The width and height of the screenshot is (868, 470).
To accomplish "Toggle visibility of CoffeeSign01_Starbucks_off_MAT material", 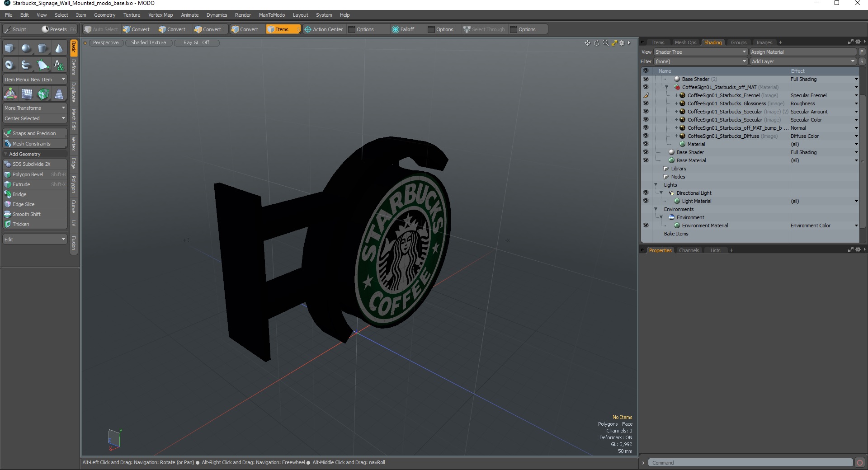I will tap(646, 87).
